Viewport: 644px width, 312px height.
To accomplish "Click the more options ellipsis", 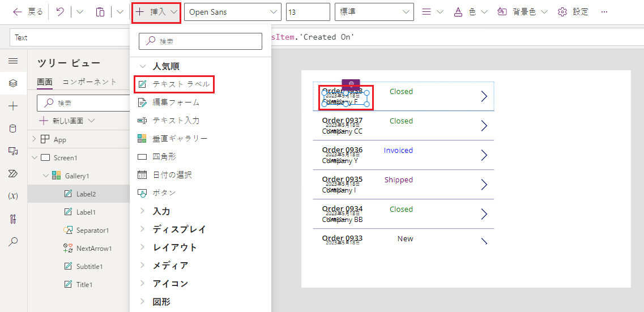I will click(x=604, y=12).
